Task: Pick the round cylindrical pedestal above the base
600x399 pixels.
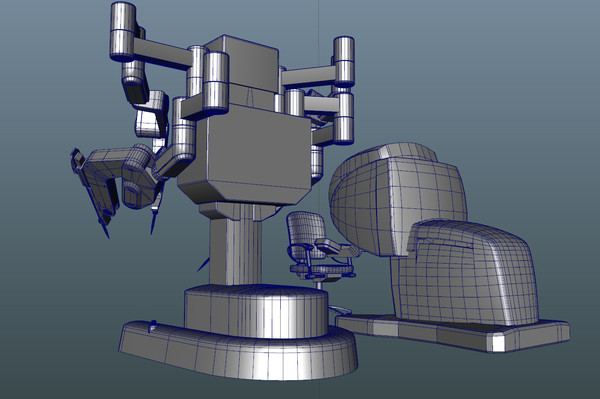Action: 256,310
